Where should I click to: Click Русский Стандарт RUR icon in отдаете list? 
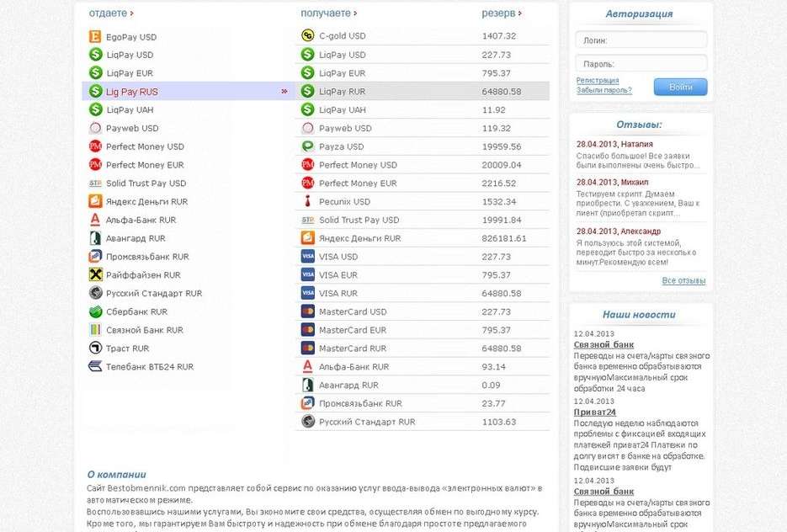point(95,293)
